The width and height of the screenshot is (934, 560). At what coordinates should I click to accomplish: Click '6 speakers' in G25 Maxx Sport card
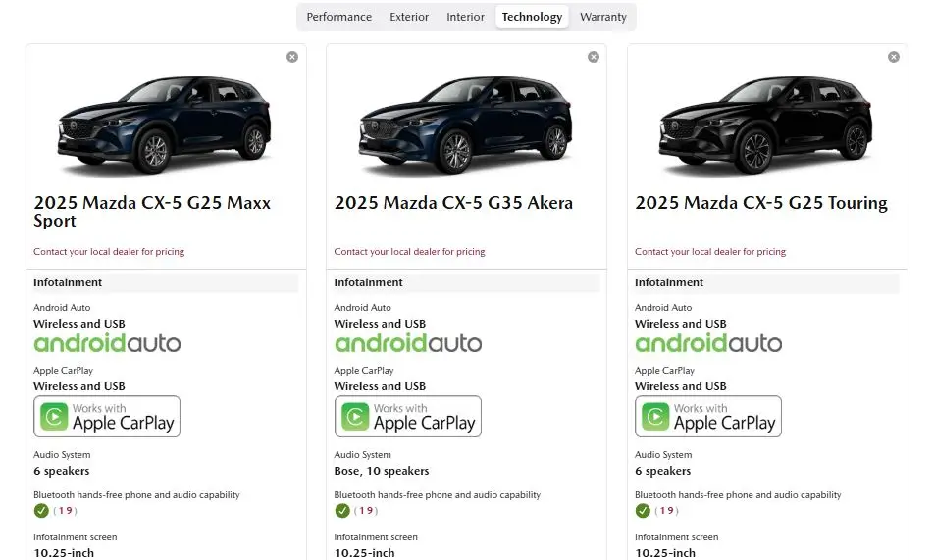[x=62, y=471]
